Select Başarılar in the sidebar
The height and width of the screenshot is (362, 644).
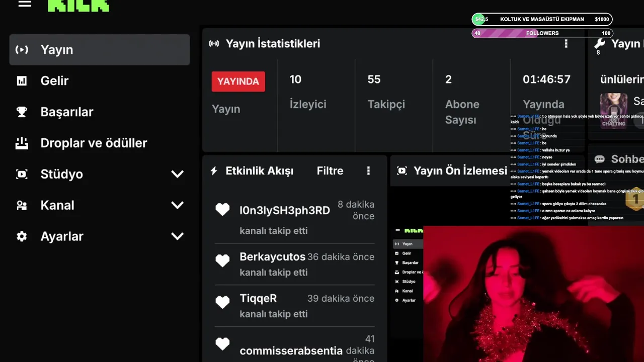(x=100, y=112)
